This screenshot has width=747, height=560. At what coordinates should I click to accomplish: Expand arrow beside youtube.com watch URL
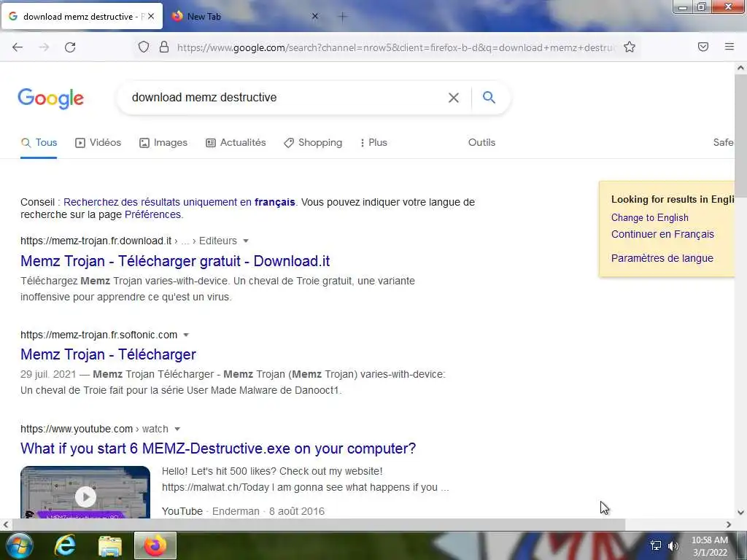[177, 429]
